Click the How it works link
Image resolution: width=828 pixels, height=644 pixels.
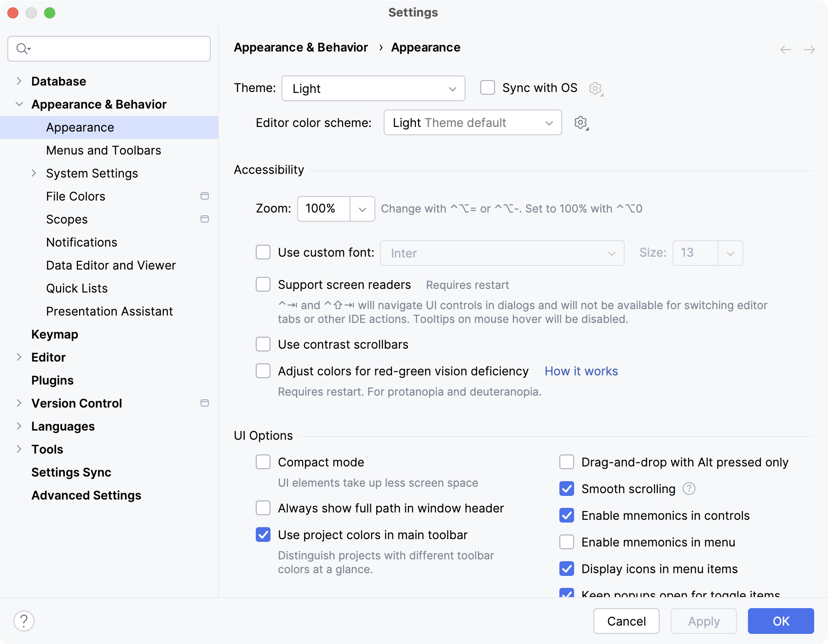pos(581,371)
